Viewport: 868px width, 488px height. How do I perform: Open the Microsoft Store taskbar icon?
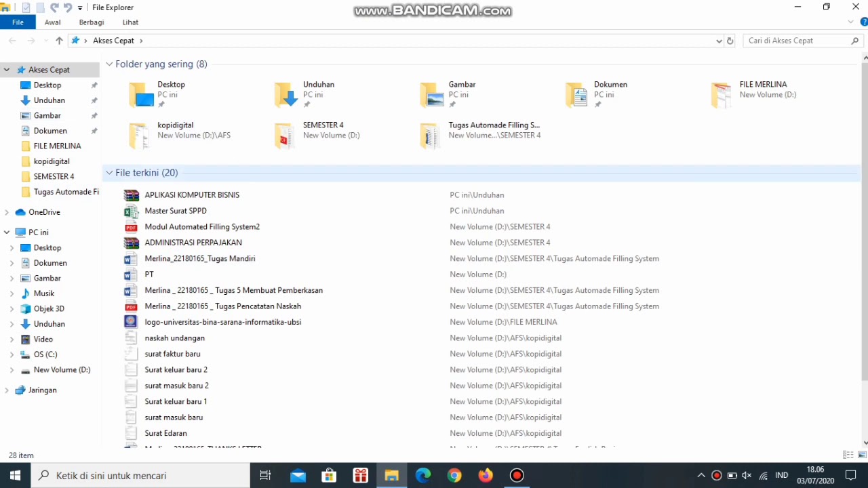coord(329,475)
